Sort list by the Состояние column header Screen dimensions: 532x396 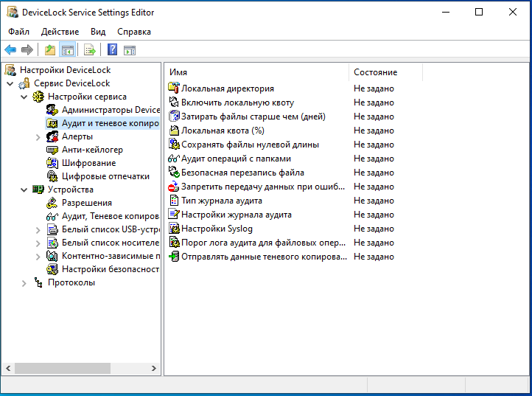coord(386,72)
